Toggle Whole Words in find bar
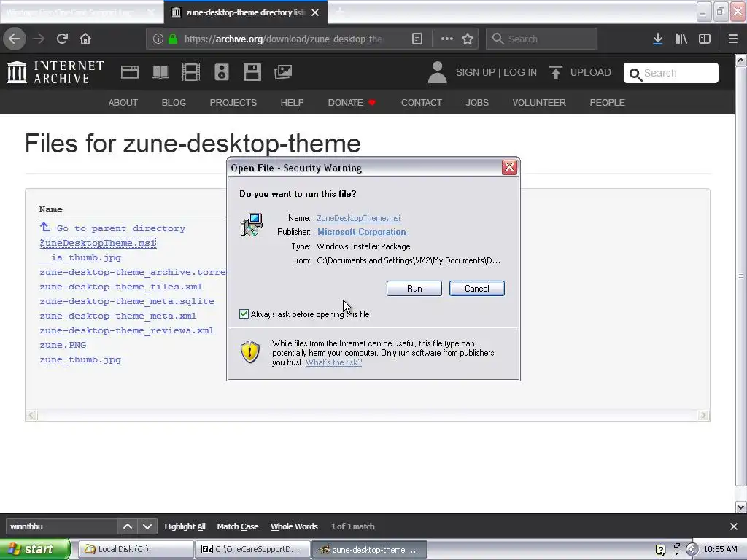 pyautogui.click(x=294, y=526)
